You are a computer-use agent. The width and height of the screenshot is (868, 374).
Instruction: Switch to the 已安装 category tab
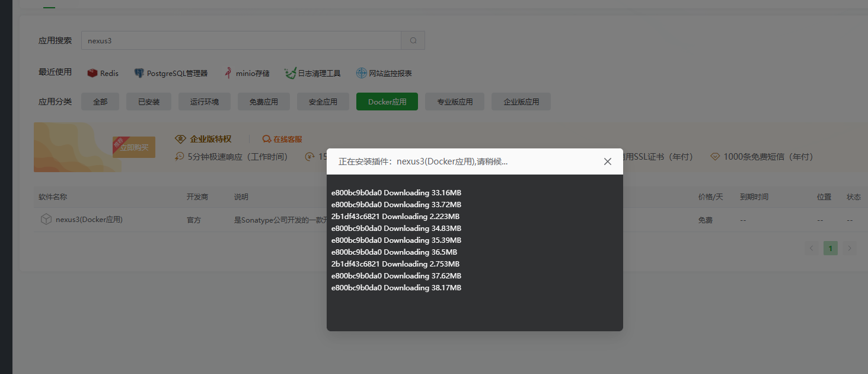pos(148,101)
